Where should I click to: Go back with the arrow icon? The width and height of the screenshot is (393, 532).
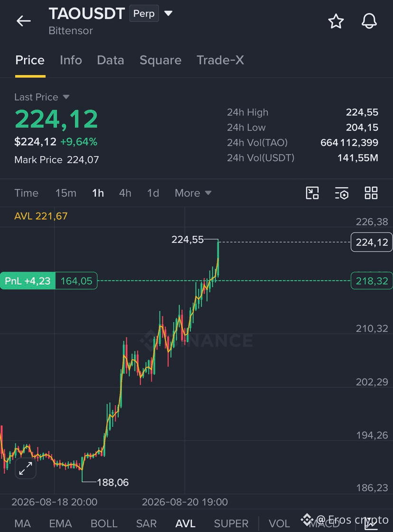[24, 21]
